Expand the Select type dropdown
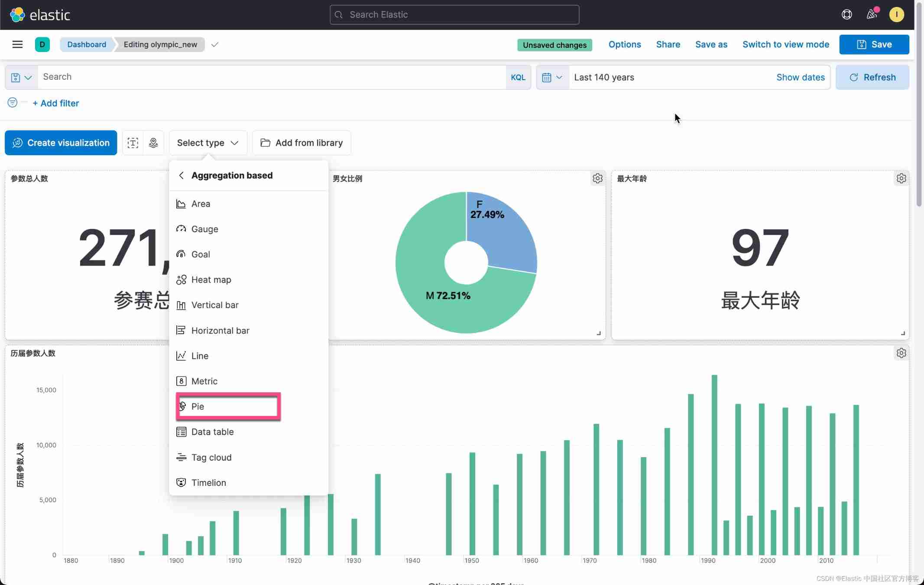This screenshot has width=924, height=585. coord(208,143)
